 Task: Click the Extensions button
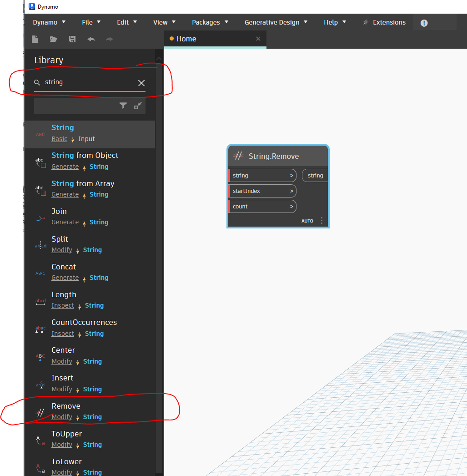click(384, 22)
